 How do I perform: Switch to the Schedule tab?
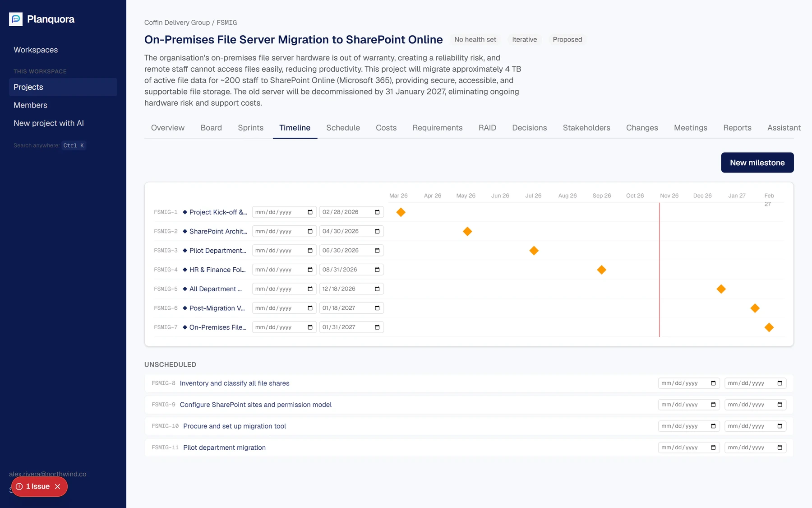click(343, 128)
